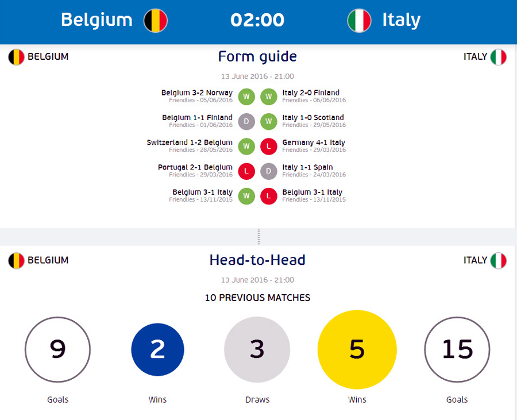Open the Belgium 3-2 Norway match result
Image resolution: width=517 pixels, height=420 pixels.
click(197, 93)
